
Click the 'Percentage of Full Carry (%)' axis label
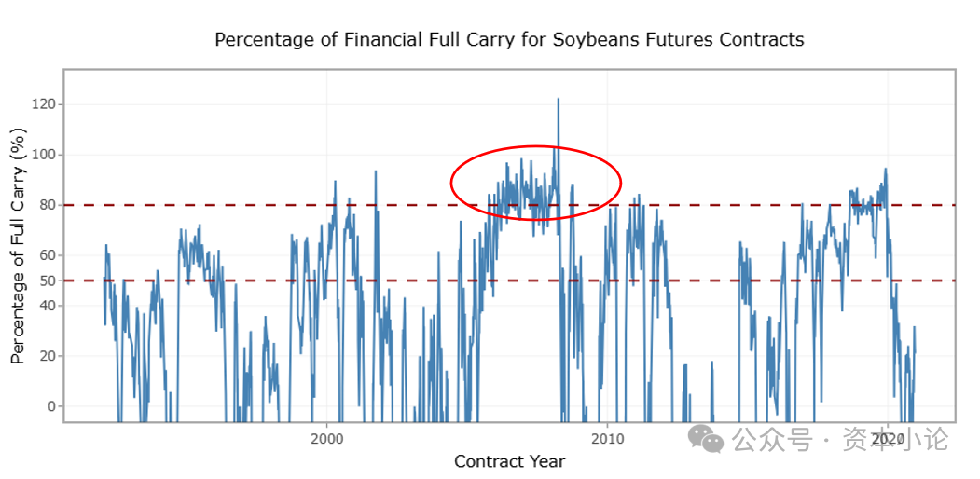(x=18, y=246)
